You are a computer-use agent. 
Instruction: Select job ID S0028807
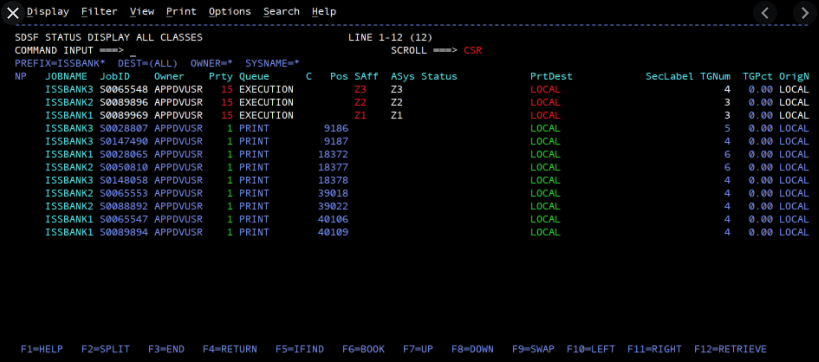[x=124, y=128]
